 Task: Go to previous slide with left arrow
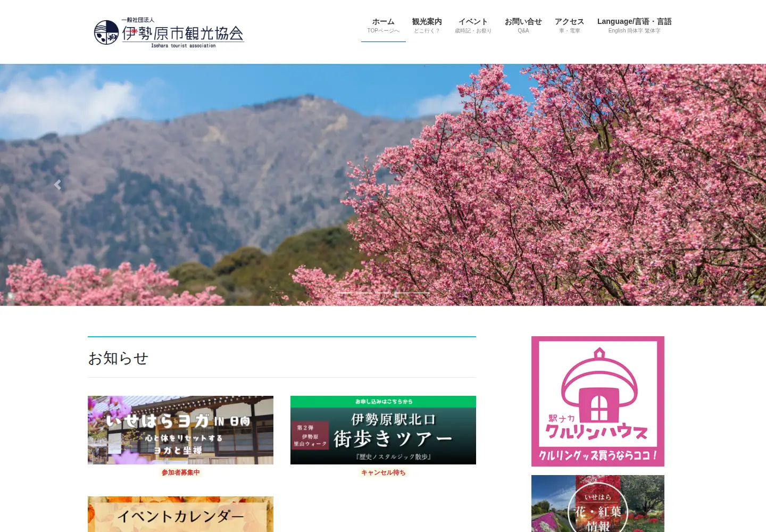click(57, 185)
